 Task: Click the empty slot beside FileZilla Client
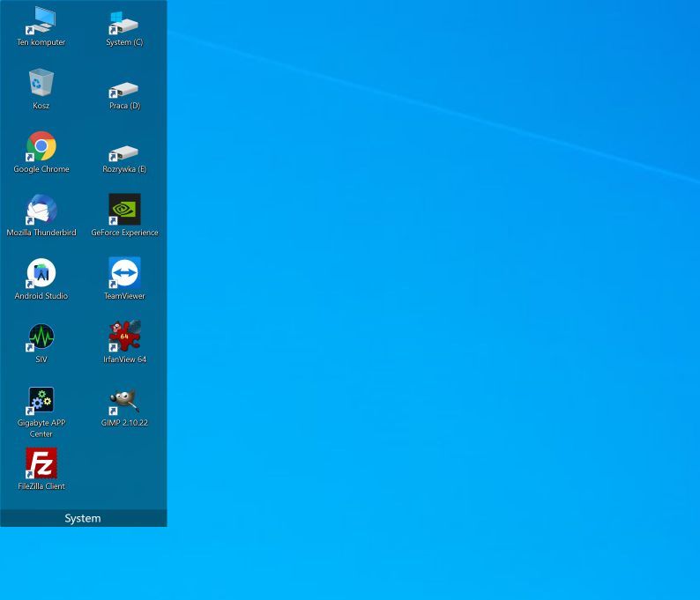124,469
